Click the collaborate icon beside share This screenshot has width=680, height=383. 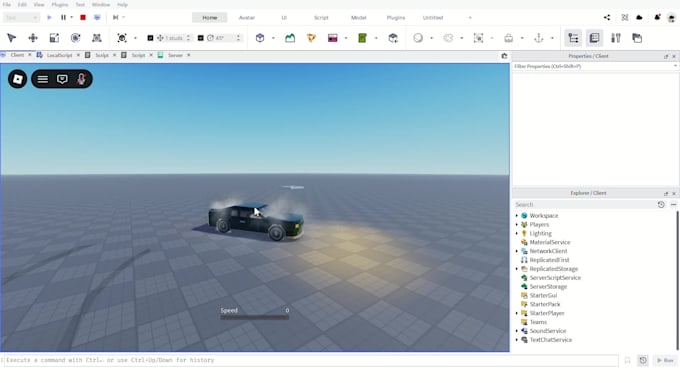click(x=624, y=17)
